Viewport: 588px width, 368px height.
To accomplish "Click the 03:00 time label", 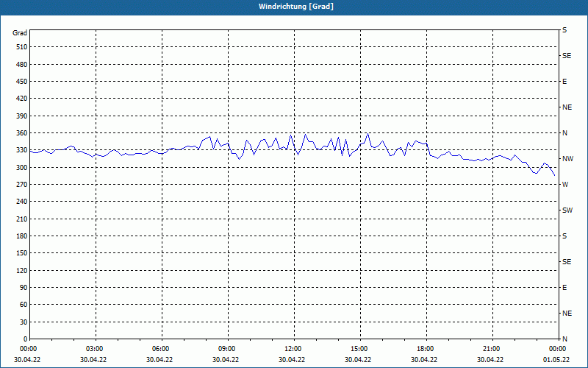I will (x=95, y=349).
